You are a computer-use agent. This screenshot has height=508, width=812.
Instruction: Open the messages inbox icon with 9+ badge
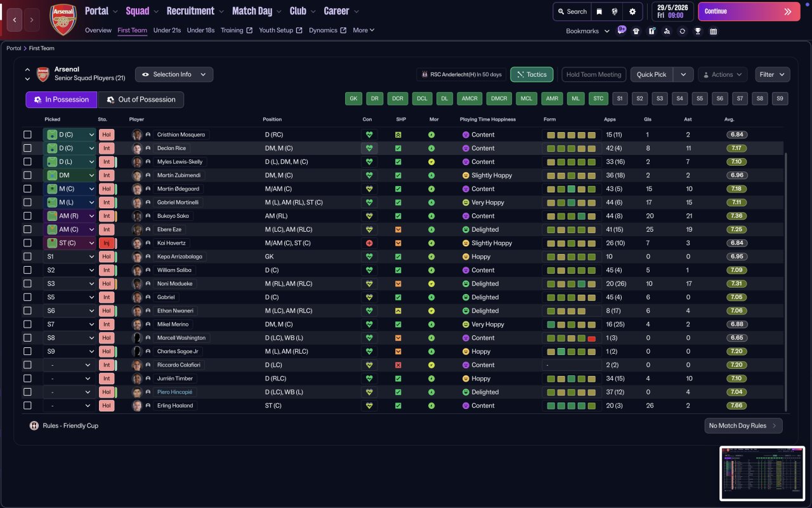click(621, 30)
